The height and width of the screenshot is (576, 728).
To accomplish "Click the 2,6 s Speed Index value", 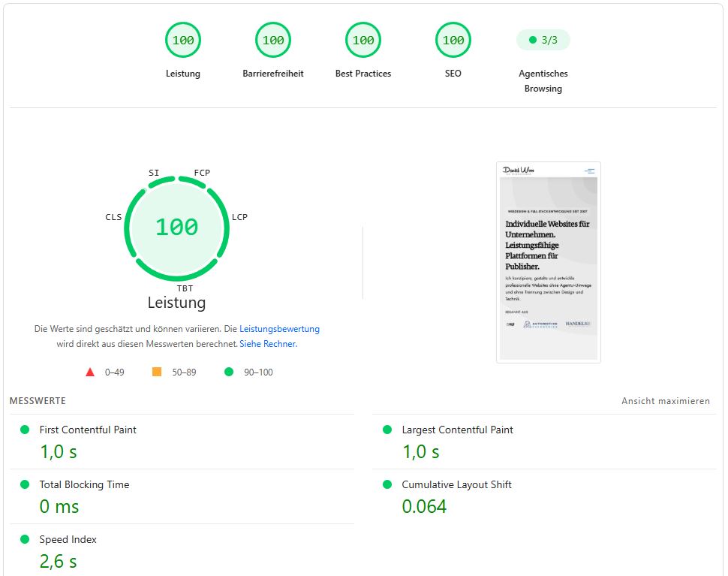I will (58, 561).
